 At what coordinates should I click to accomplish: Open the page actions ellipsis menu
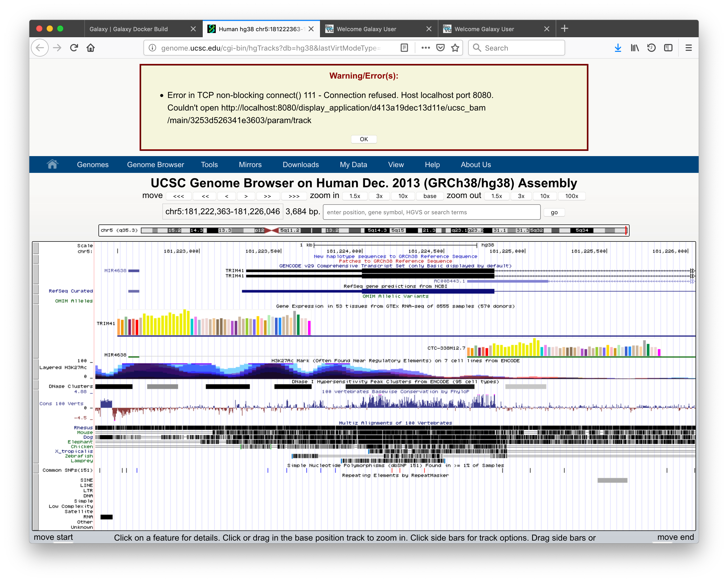pyautogui.click(x=426, y=48)
